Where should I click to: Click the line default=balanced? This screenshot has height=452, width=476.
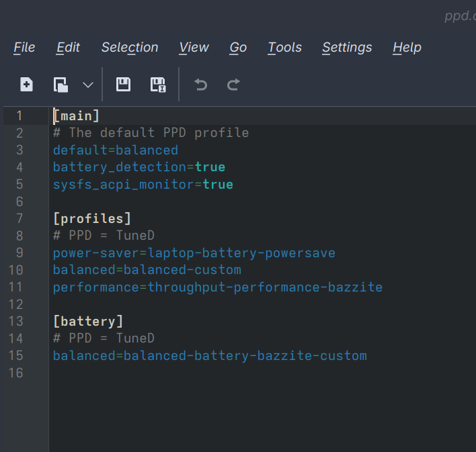116,150
